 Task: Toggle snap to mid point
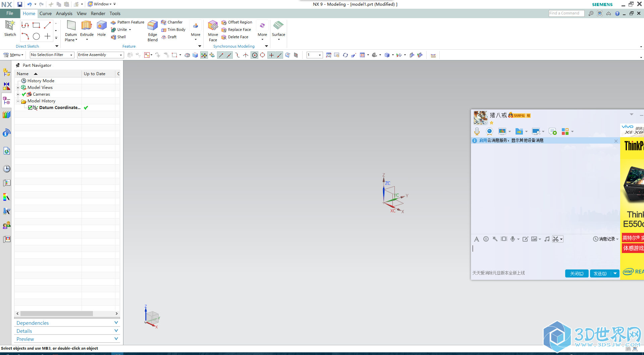229,55
